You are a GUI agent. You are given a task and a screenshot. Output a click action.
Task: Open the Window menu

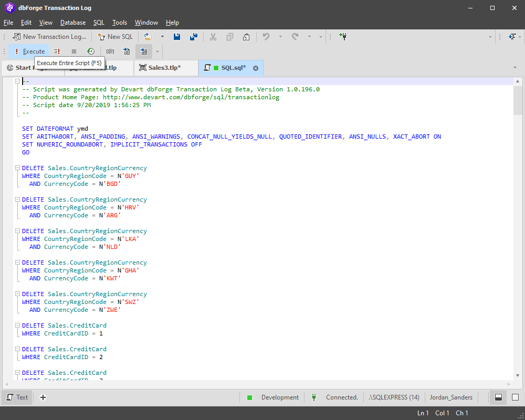click(146, 23)
